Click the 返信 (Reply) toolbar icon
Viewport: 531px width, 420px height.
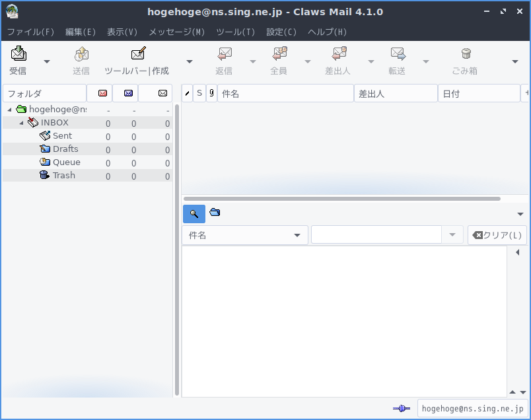pos(224,53)
